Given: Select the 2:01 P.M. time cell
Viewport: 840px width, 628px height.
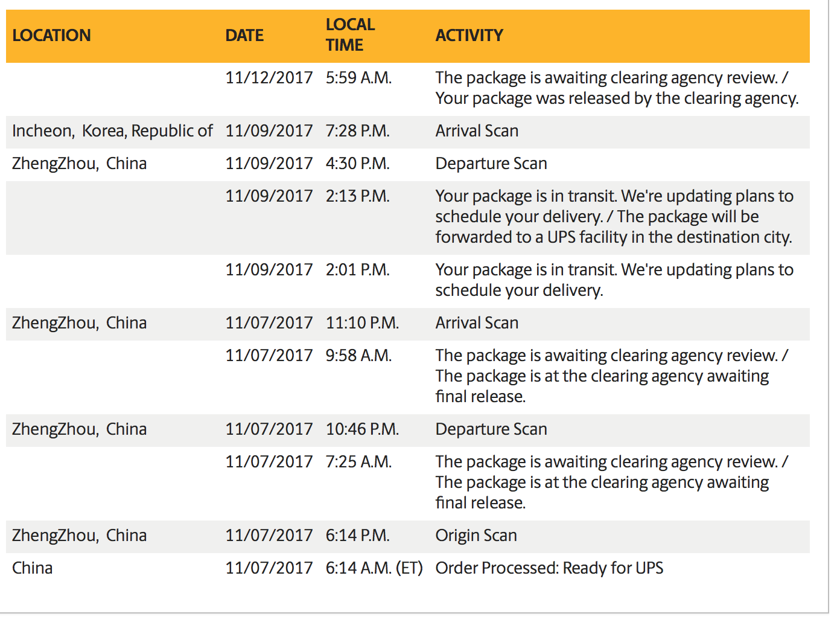Looking at the screenshot, I should 357,270.
